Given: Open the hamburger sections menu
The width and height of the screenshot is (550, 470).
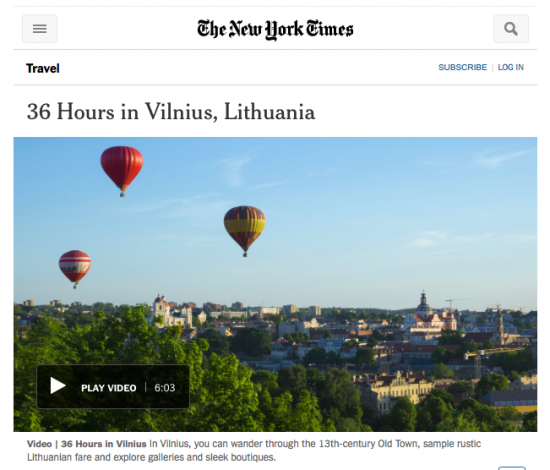Looking at the screenshot, I should (x=40, y=28).
